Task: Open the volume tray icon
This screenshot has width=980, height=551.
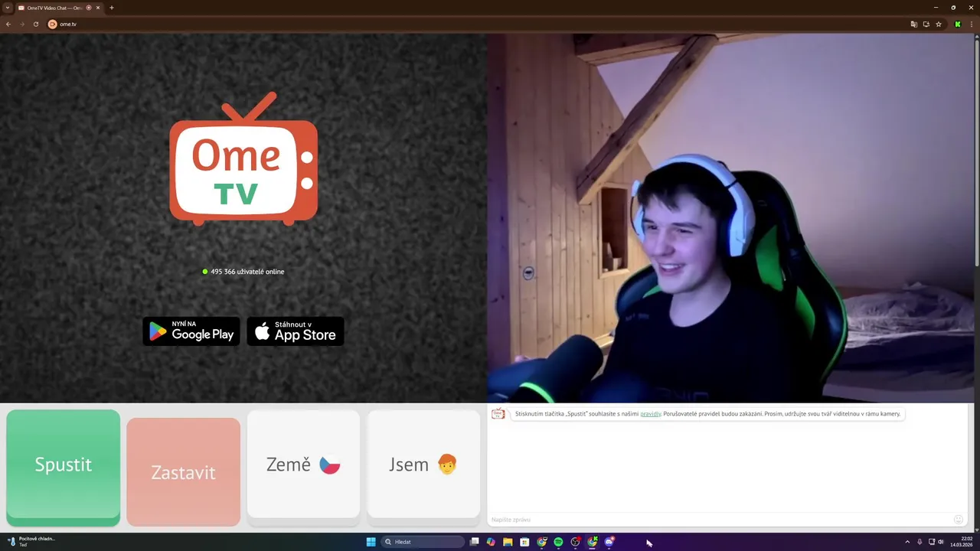Action: (940, 542)
